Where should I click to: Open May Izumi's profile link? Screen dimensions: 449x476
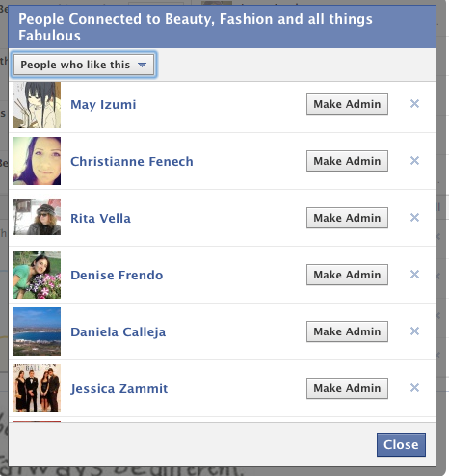pos(103,105)
